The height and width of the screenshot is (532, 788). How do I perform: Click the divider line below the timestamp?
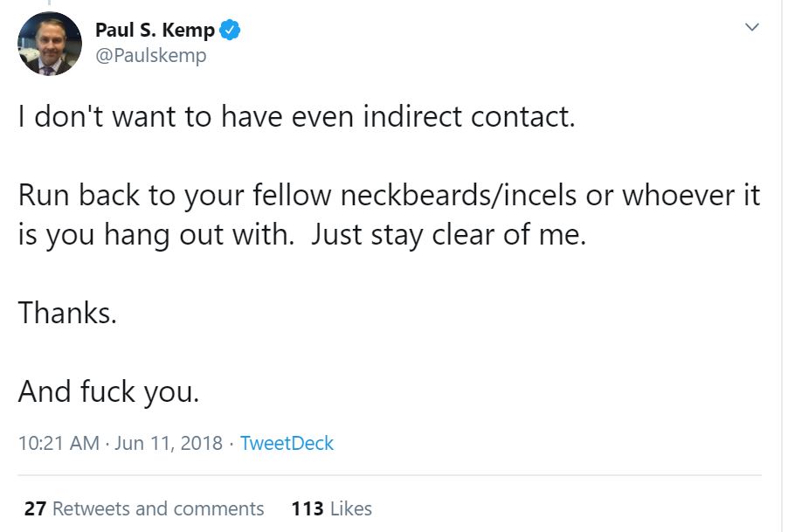390,475
